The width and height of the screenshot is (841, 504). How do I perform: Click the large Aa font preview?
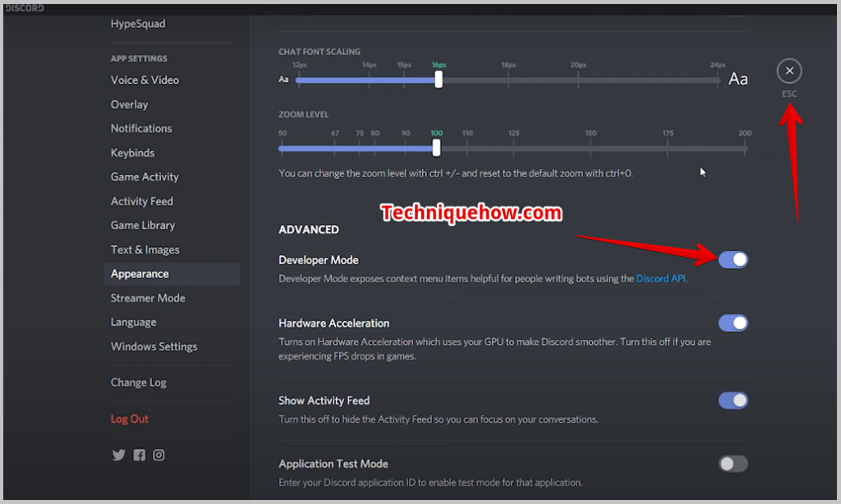(738, 80)
